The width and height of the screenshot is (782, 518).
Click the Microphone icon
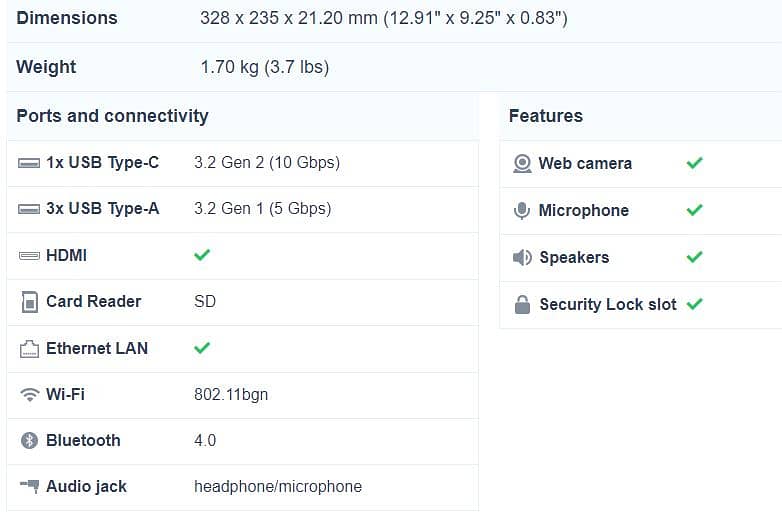pos(522,211)
